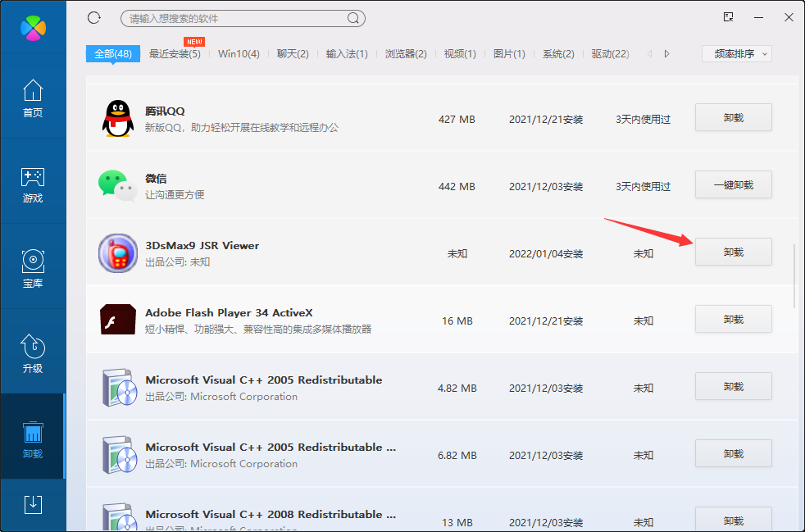Go to the 游戏 games section
The image size is (805, 532).
tap(33, 185)
